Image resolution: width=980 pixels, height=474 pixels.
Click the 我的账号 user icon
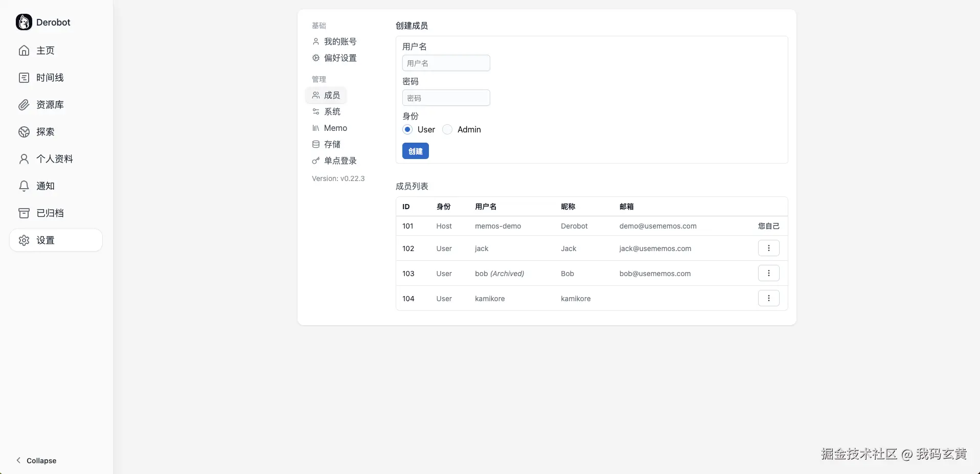(316, 41)
